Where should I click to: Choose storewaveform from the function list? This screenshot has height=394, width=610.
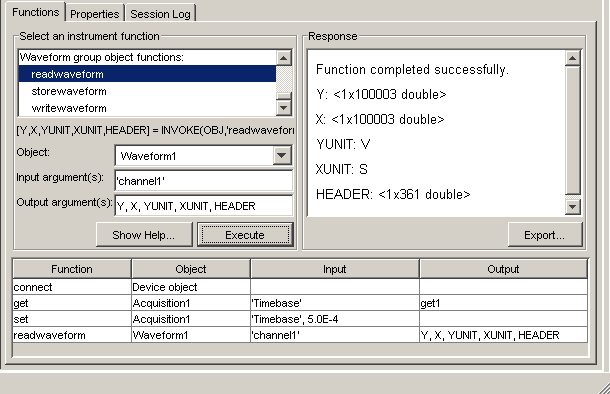147,91
